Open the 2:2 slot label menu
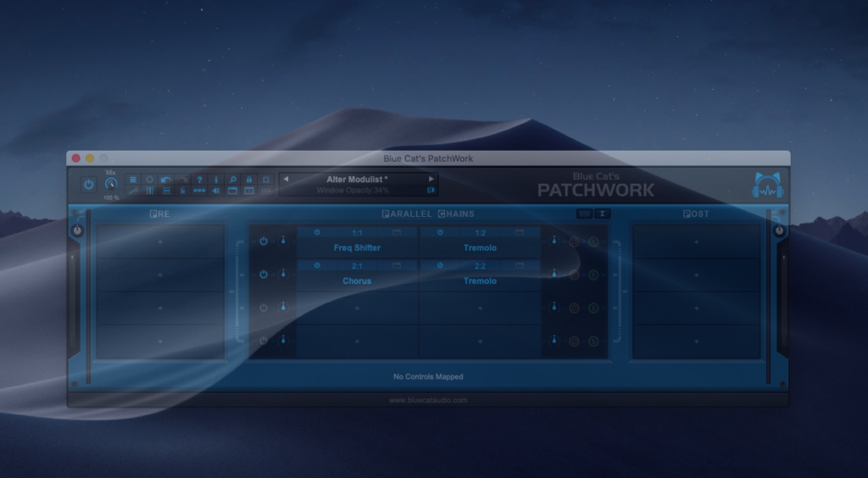Screen dimensions: 868x478 pyautogui.click(x=480, y=266)
